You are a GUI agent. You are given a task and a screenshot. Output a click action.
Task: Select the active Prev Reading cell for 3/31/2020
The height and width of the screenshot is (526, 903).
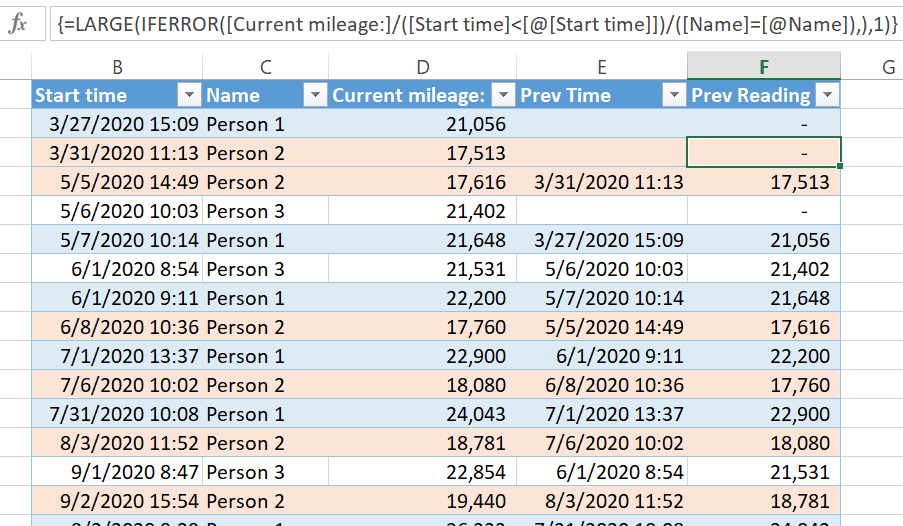(x=764, y=153)
